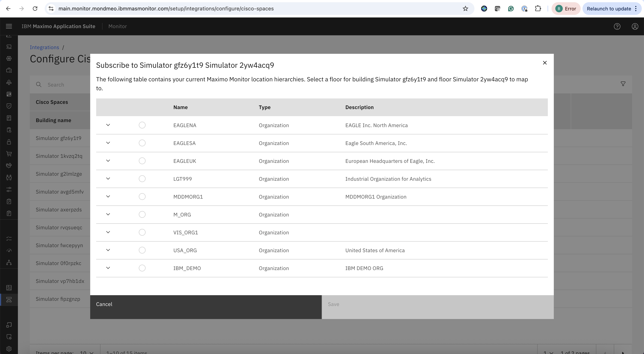Close the Subscribe dialog with X
Screen dimensions: 644x354
(545, 63)
